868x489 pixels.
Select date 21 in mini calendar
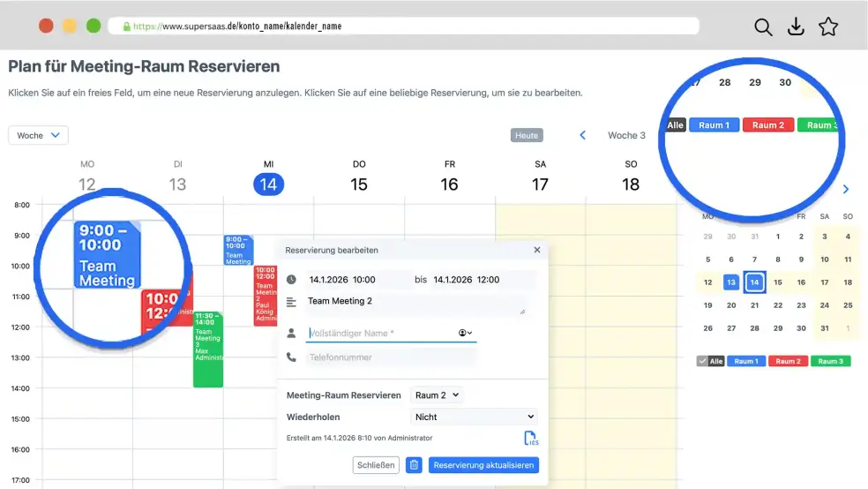coord(754,305)
